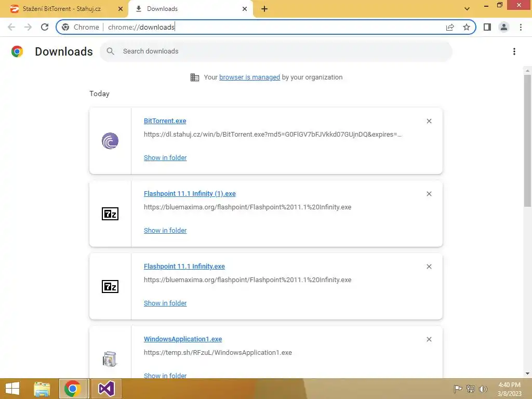
Task: Open the BitTorrent.exe link
Action: (x=165, y=121)
